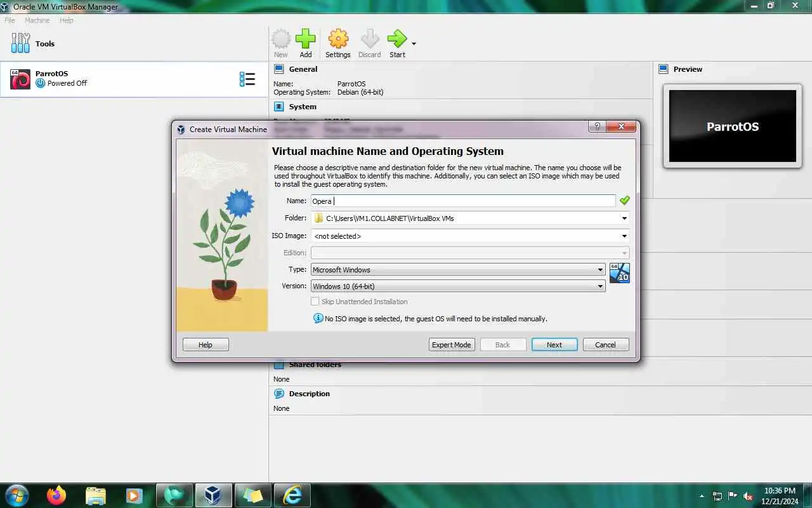Cancel the Create Virtual Machine dialog
Image resolution: width=812 pixels, height=508 pixels.
[x=606, y=345]
